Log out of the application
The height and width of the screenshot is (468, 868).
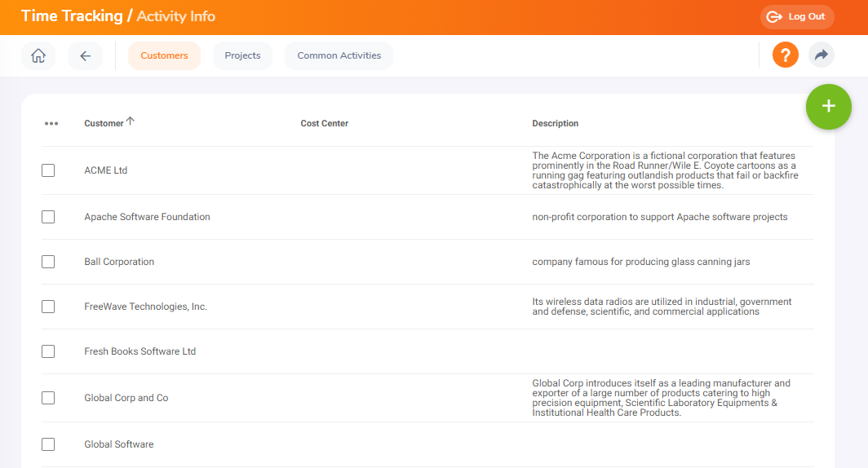(x=796, y=16)
